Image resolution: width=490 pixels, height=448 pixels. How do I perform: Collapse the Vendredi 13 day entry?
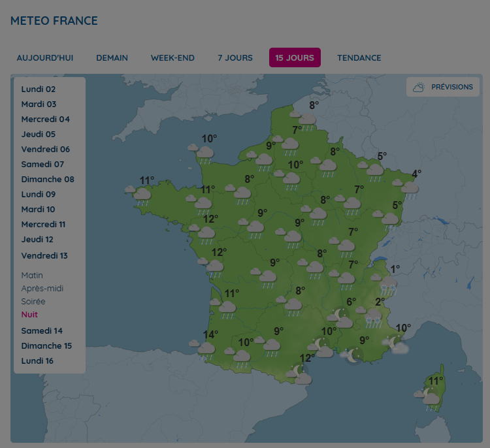click(44, 255)
